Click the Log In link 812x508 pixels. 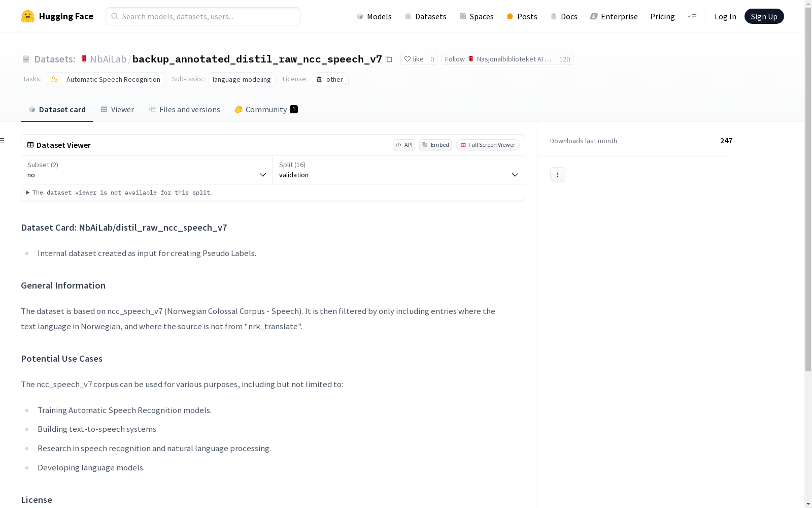[x=725, y=16]
